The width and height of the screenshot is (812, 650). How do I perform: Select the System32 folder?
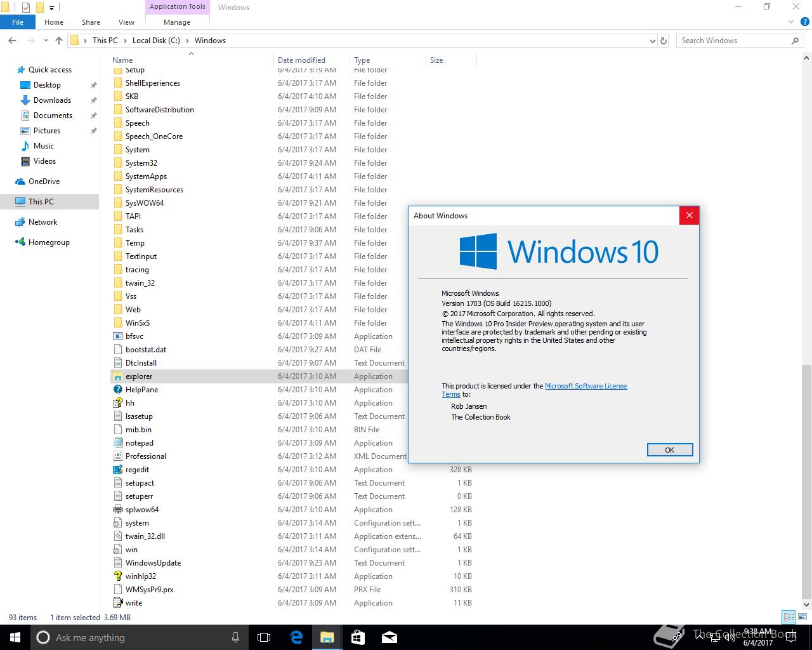point(141,163)
